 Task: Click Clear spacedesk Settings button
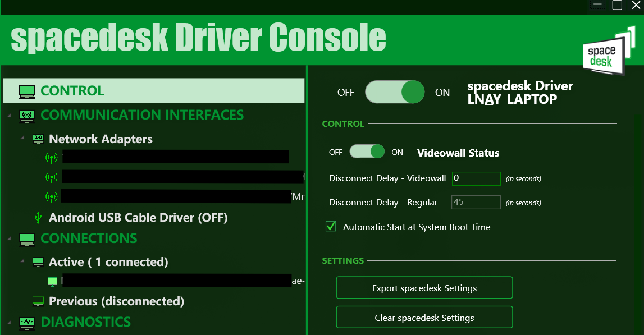pos(424,318)
